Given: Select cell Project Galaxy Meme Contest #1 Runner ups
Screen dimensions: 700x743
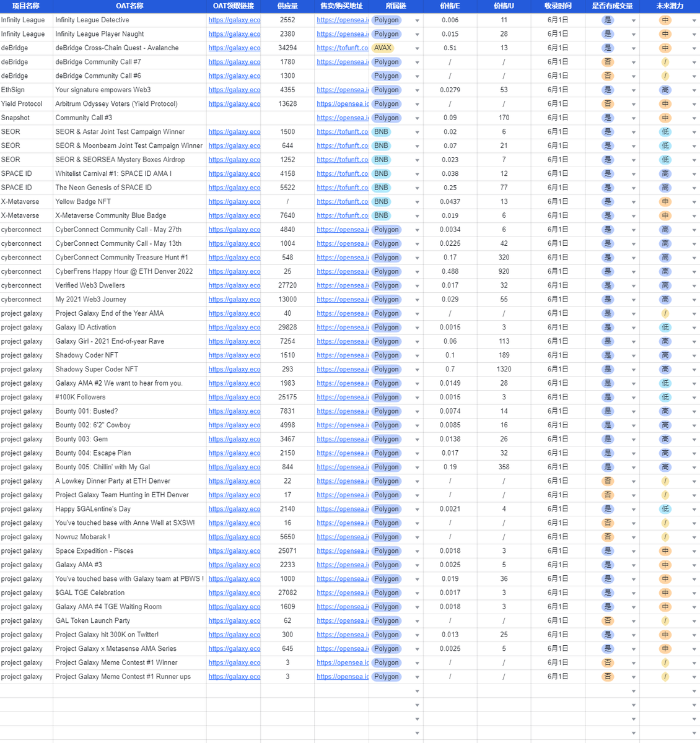Looking at the screenshot, I should click(129, 677).
